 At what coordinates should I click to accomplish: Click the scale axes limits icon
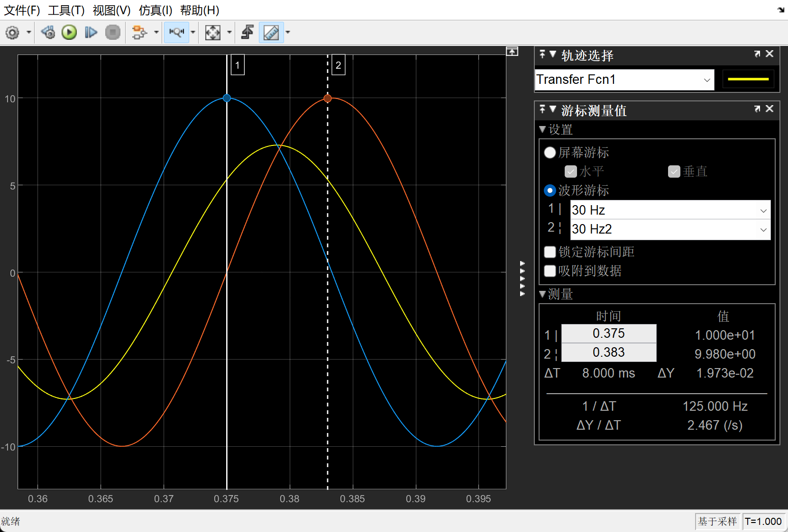212,33
